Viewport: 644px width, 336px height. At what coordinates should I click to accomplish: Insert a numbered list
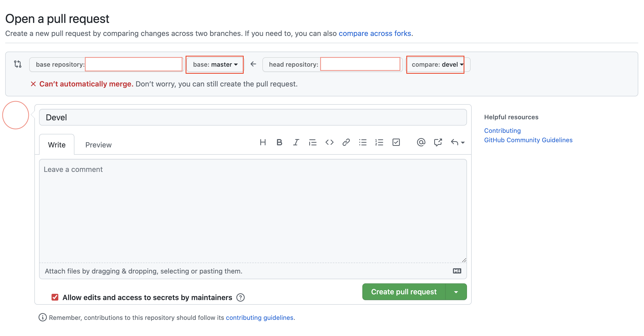point(379,142)
